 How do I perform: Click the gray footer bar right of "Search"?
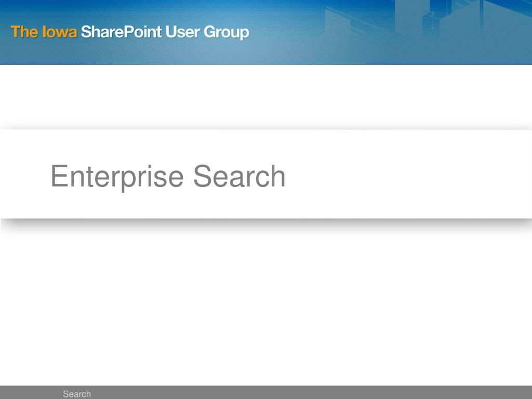(305, 393)
